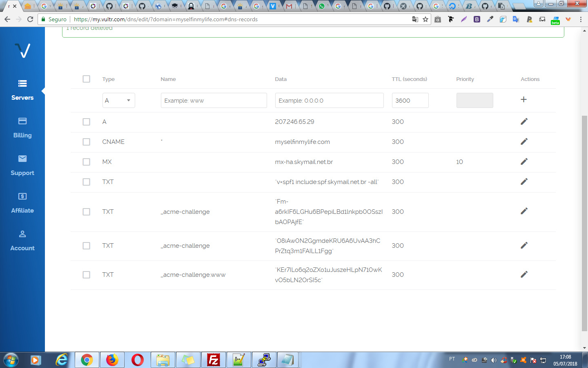Reload the page with refresh icon
The height and width of the screenshot is (368, 588).
coord(30,19)
